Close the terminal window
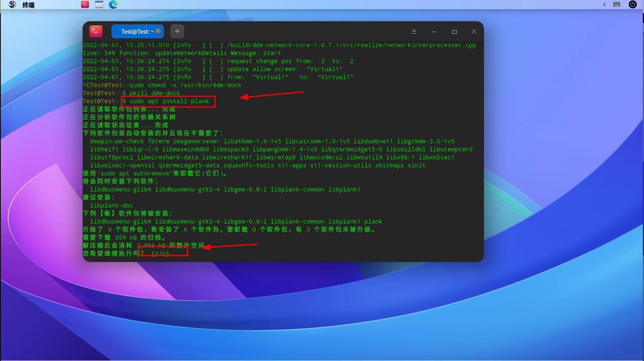Viewport: 644px width, 361px height. click(x=474, y=32)
